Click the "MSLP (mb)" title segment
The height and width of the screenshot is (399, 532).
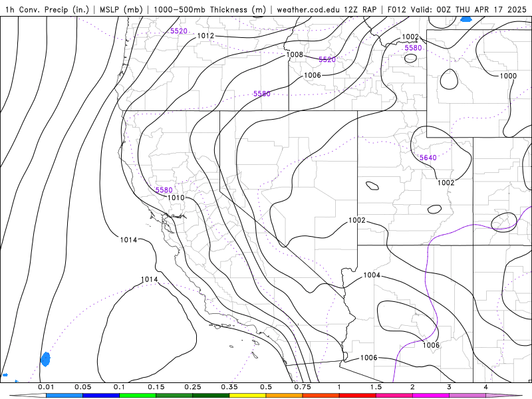click(x=121, y=9)
